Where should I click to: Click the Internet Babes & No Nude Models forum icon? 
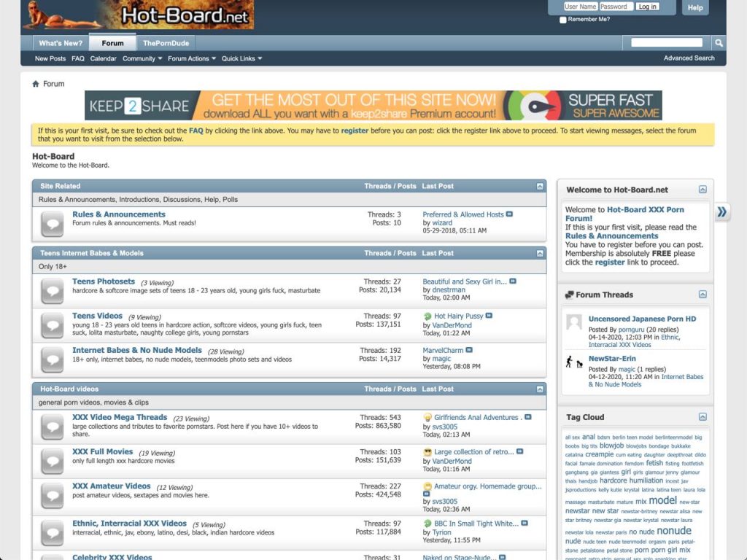tap(53, 359)
